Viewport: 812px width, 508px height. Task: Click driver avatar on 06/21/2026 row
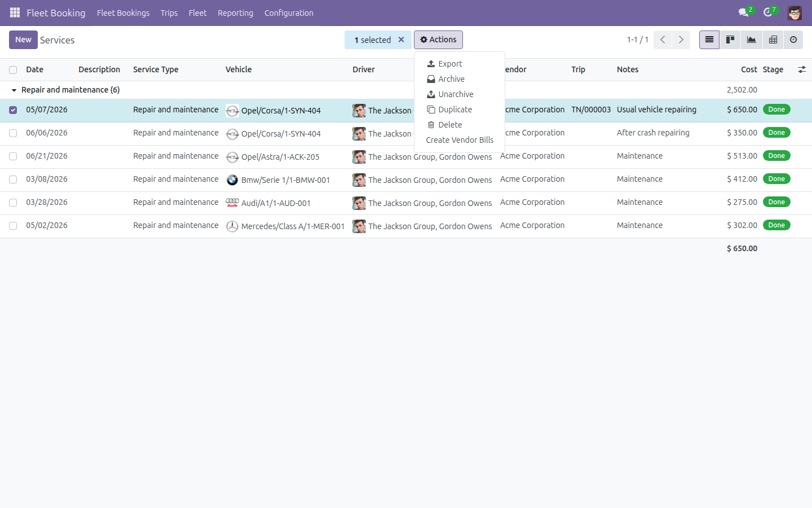[x=359, y=157]
